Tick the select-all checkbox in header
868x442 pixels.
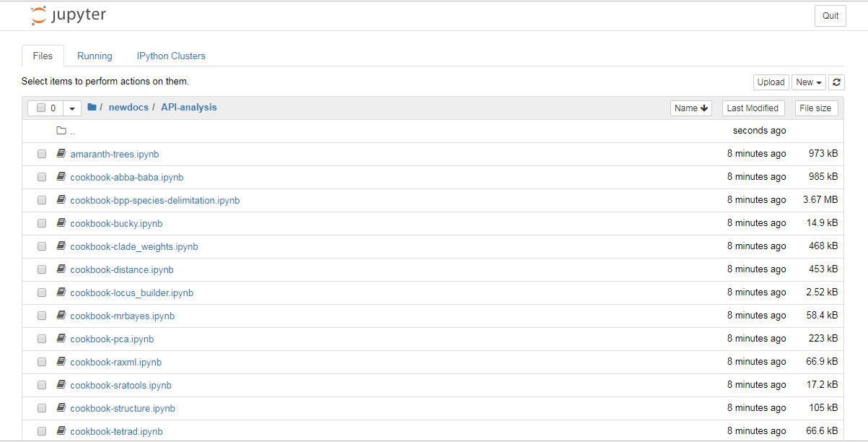click(x=41, y=108)
